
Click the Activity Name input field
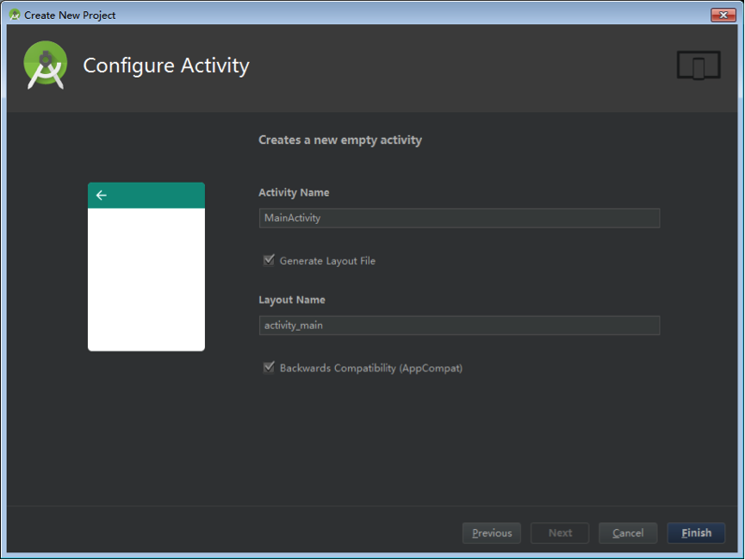(x=459, y=218)
